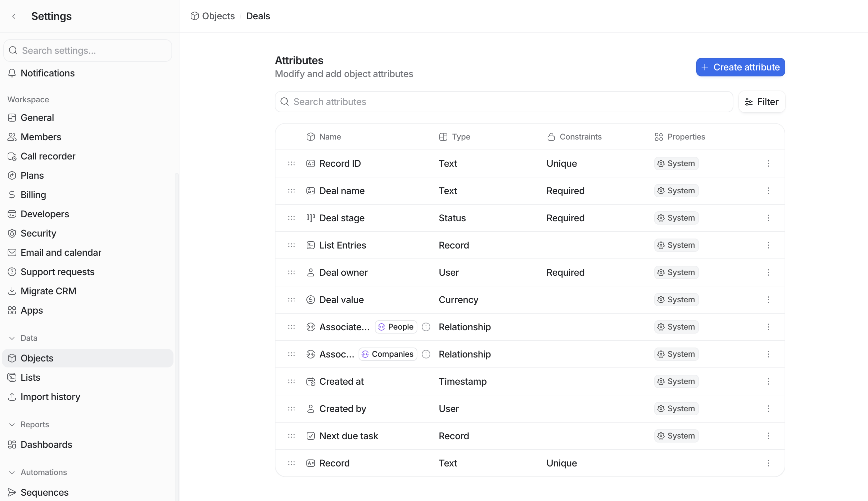Screen dimensions: 868x501
Task: Collapse the Reports section
Action: click(x=12, y=424)
